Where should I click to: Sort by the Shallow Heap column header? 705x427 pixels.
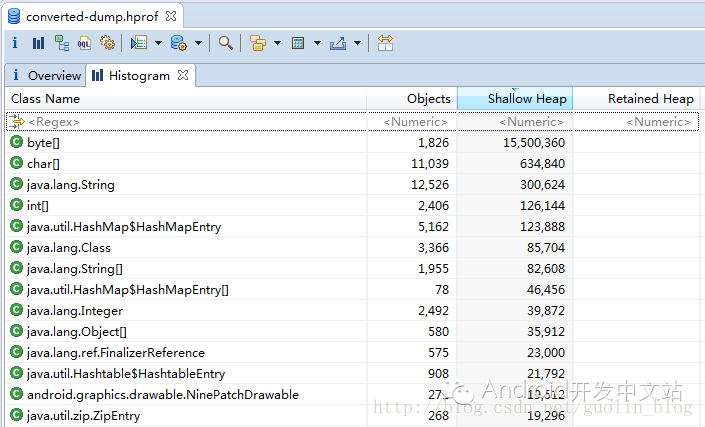[x=515, y=98]
